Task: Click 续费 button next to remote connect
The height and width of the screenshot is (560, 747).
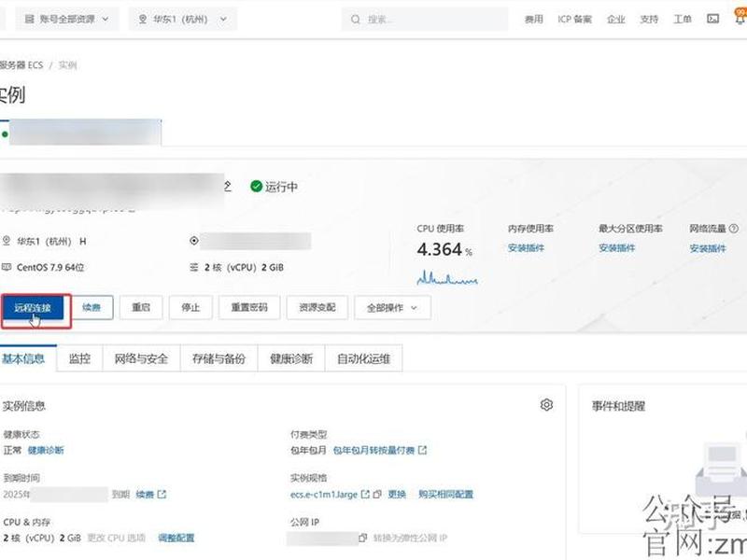Action: 92,308
